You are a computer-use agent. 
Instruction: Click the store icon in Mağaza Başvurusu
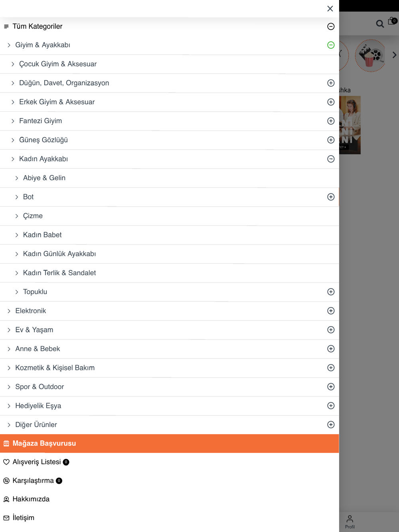(6, 443)
